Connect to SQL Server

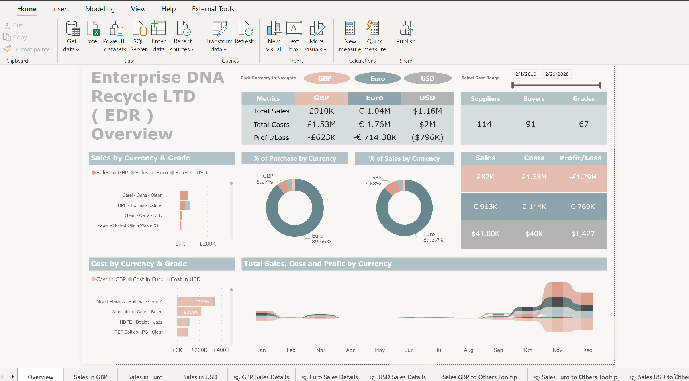139,36
